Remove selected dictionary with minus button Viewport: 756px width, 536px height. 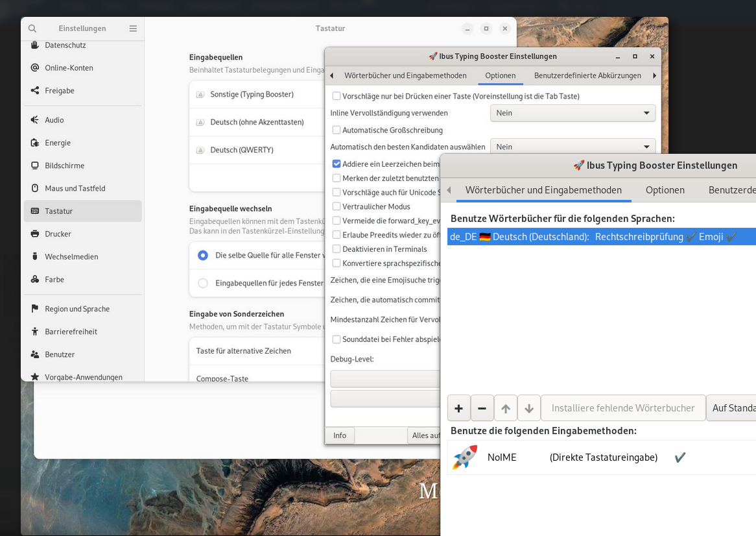pos(482,408)
